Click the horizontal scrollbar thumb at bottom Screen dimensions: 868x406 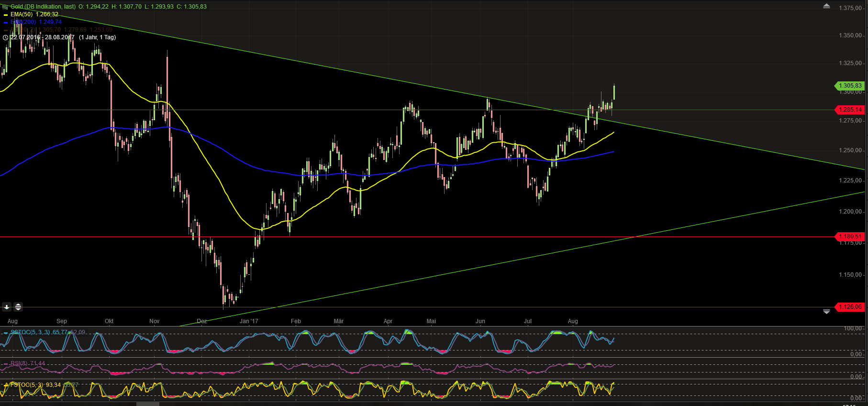tap(147, 404)
